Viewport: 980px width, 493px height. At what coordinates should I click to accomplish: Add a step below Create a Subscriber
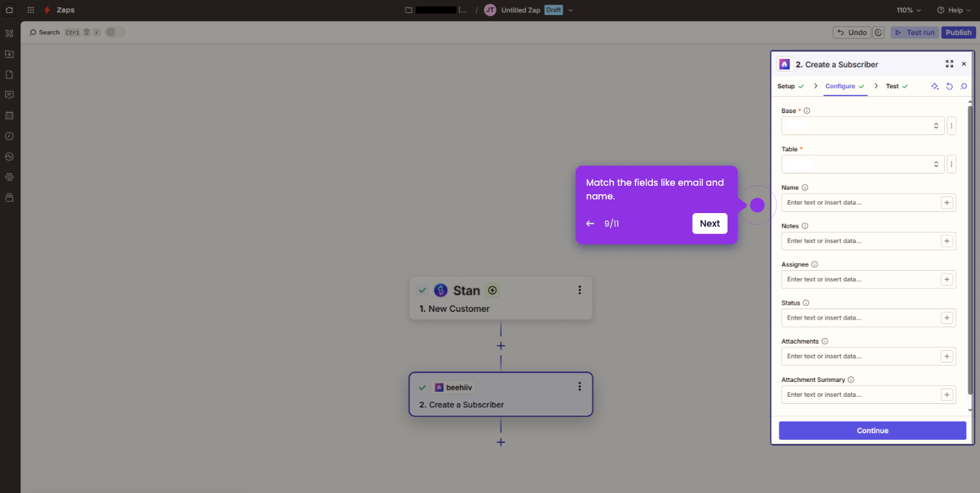point(501,442)
